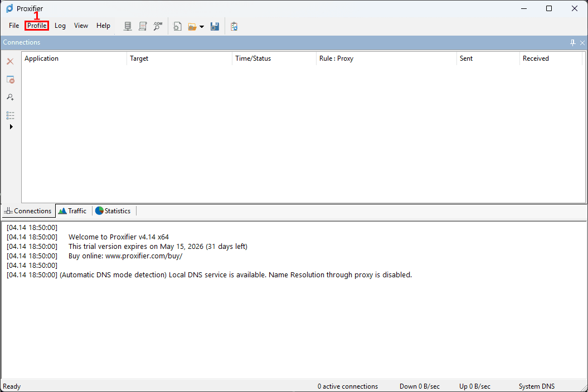This screenshot has height=392, width=588.
Task: Click 'System DNS' status entry
Action: [x=536, y=386]
